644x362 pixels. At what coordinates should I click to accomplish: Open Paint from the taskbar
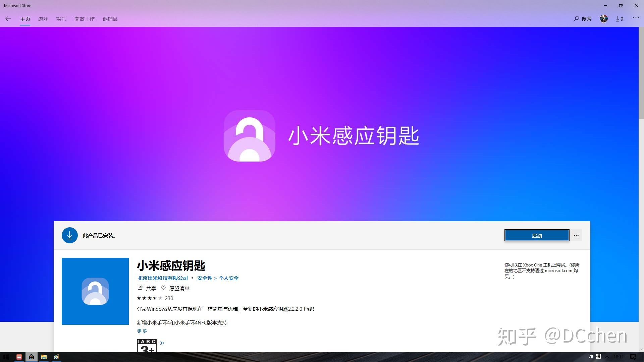coord(56,357)
